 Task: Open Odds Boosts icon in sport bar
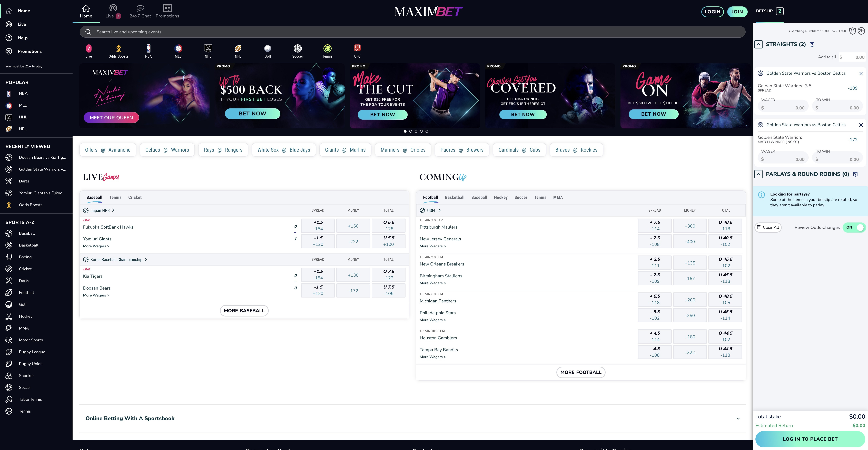click(x=118, y=48)
